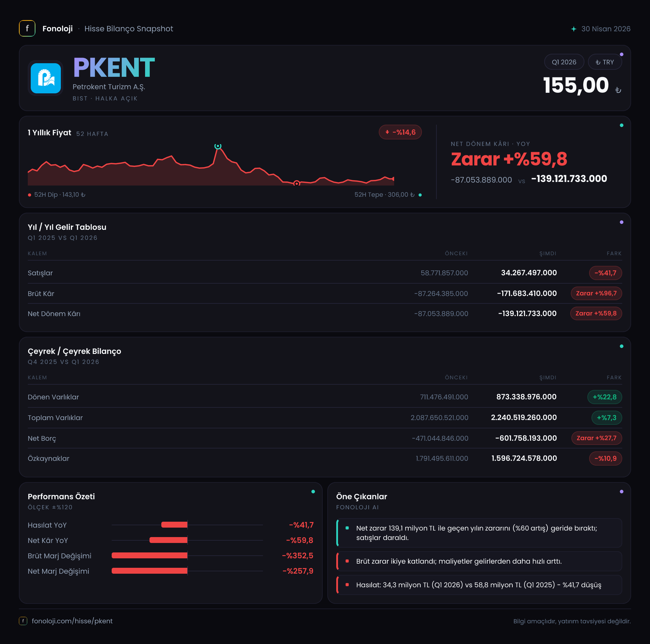Click the Toplam Varlıklar row label
The height and width of the screenshot is (644, 650).
55,417
